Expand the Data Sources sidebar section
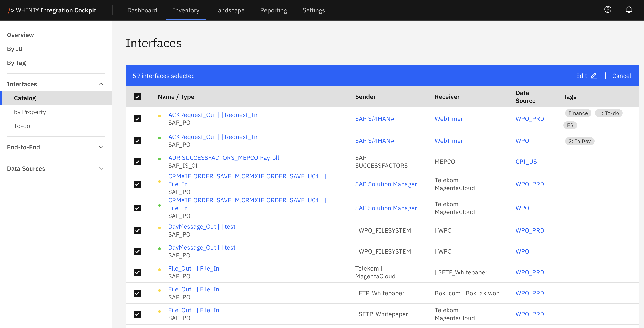This screenshot has height=328, width=644. tap(101, 169)
